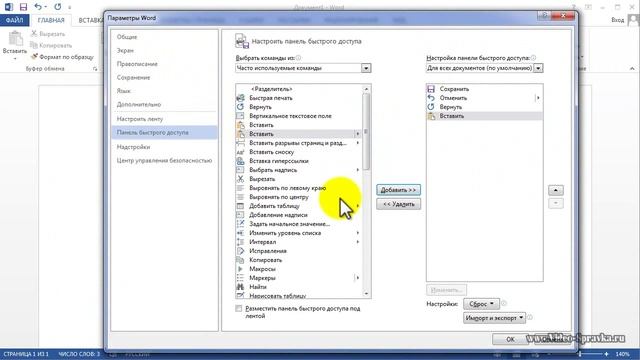Select Найти command
Viewport: 640px width, 360px height.
tap(298, 287)
